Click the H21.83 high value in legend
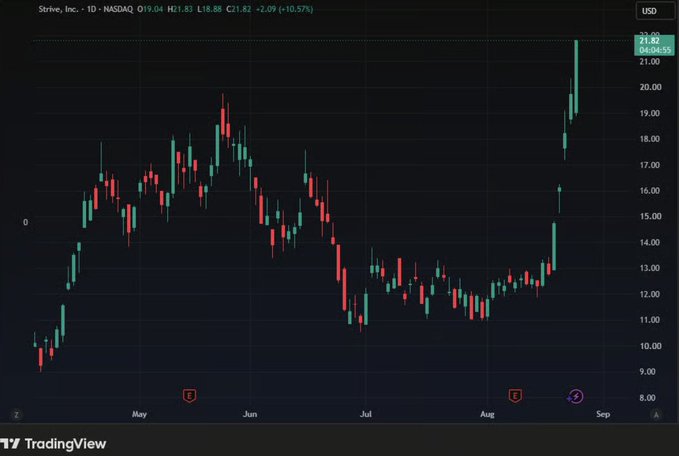This screenshot has width=679, height=456. 180,9
